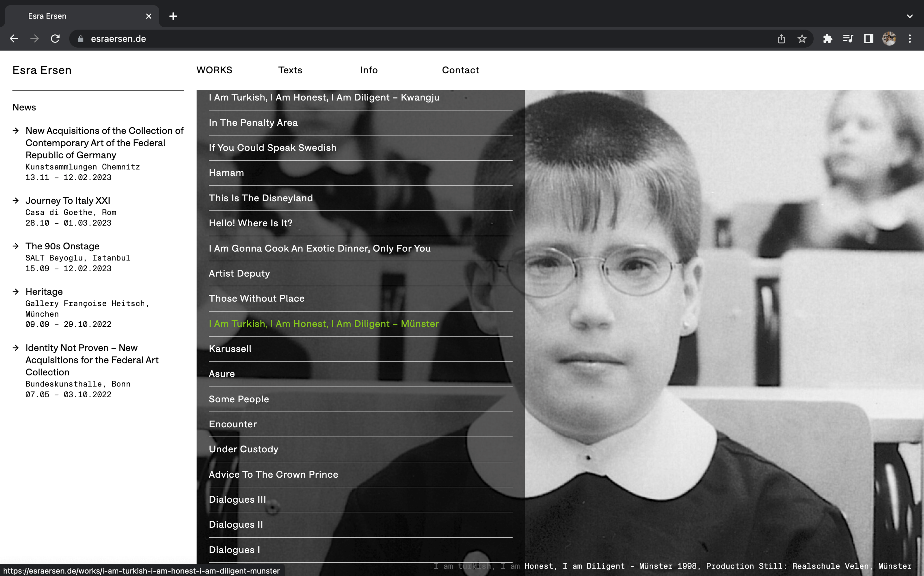Open Journey To Italy XXI news item
Viewport: 924px width, 576px height.
(x=68, y=200)
